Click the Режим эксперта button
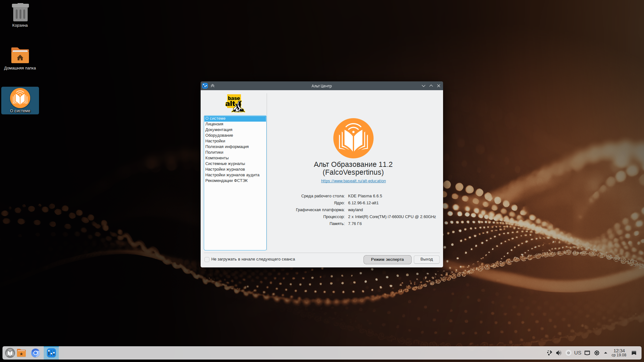The height and width of the screenshot is (362, 644). pos(387,260)
